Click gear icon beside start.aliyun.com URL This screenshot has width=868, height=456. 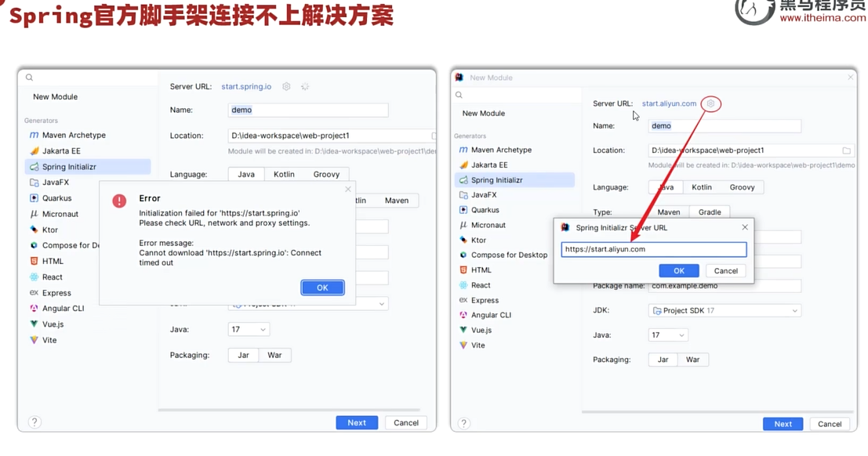[710, 103]
